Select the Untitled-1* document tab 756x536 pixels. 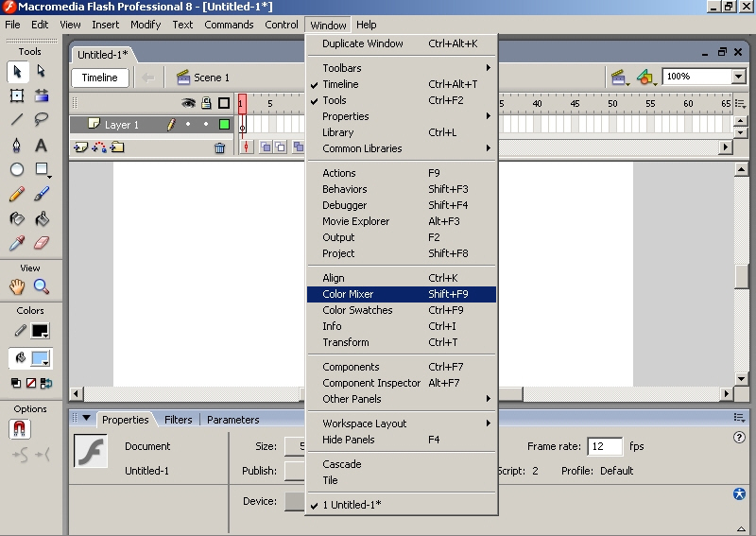coord(103,55)
